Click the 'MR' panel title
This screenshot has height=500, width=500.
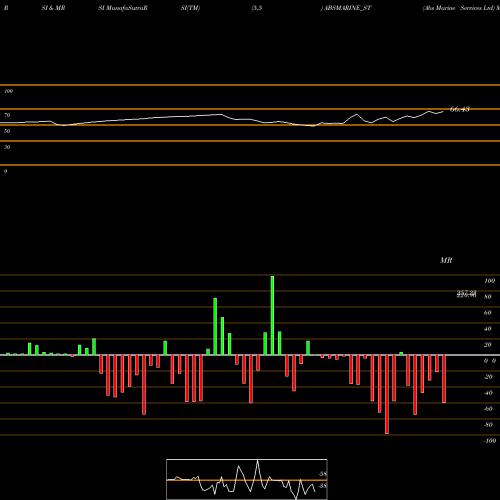(446, 260)
